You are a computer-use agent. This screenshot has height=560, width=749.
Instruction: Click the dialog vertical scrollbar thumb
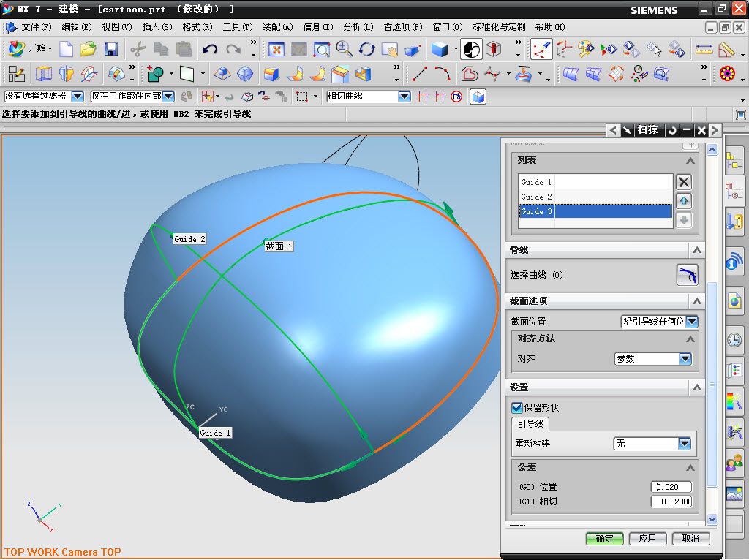click(712, 385)
